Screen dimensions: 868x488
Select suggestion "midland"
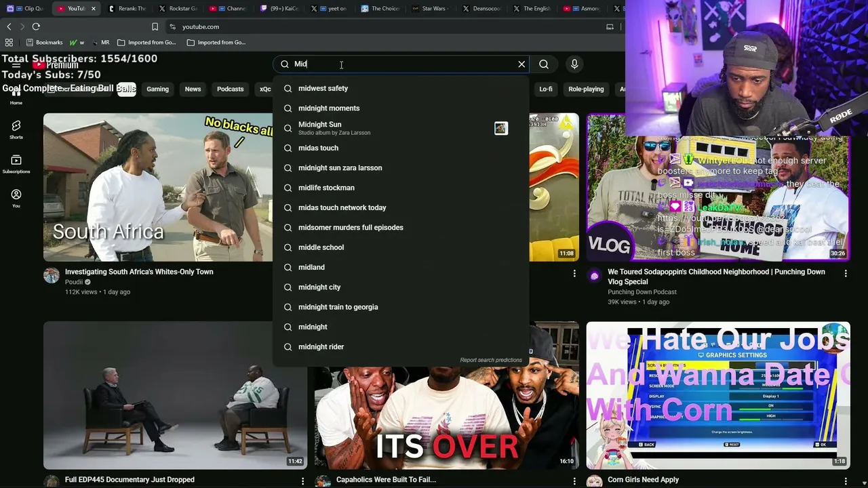tap(401, 267)
